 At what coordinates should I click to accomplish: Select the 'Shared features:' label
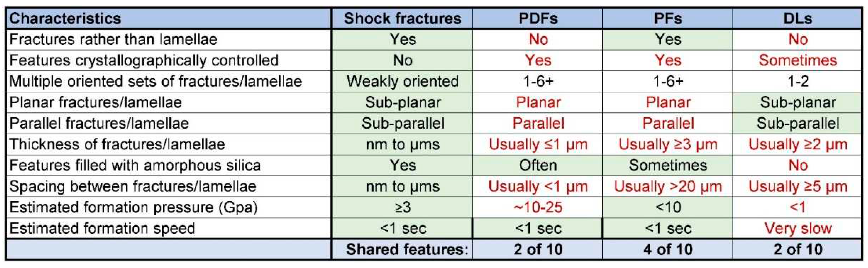click(407, 250)
